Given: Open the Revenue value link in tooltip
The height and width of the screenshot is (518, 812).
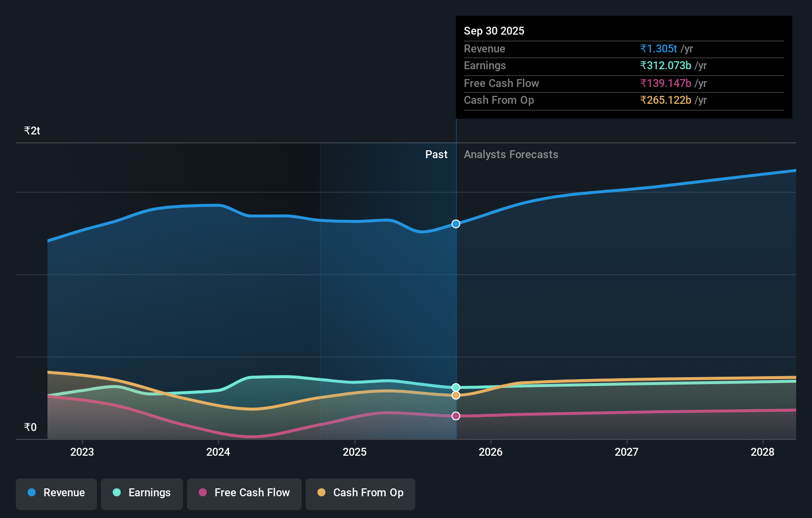Looking at the screenshot, I should (658, 48).
